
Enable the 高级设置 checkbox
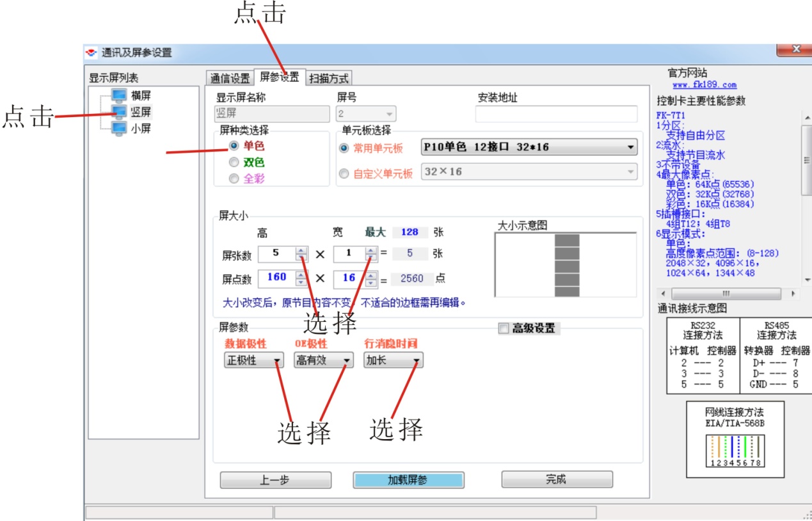[x=504, y=328]
